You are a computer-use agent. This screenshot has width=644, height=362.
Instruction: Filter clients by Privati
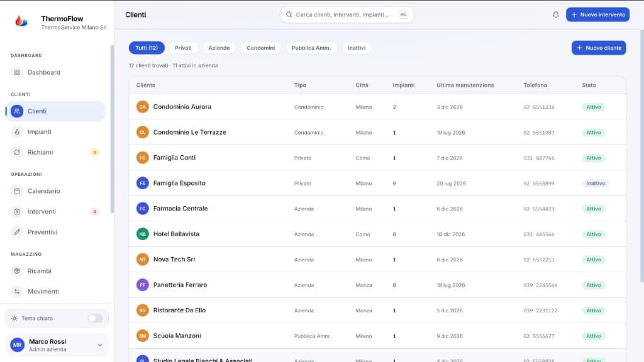(183, 48)
